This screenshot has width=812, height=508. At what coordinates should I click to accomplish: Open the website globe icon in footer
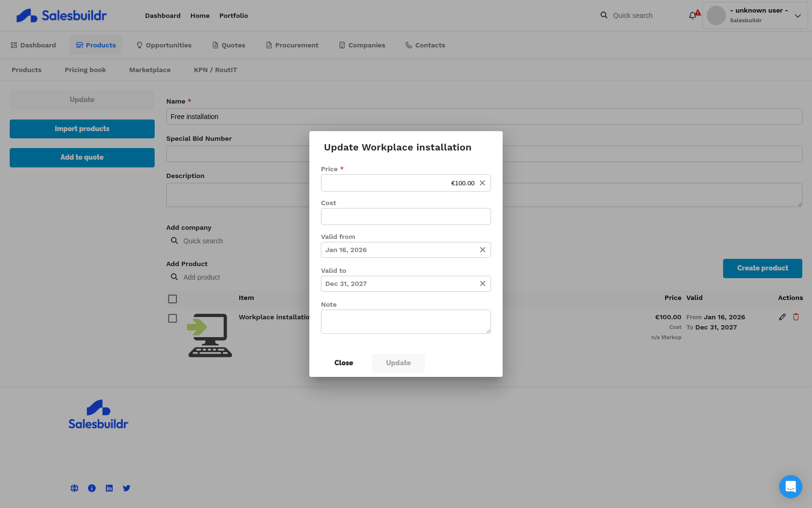pyautogui.click(x=74, y=488)
